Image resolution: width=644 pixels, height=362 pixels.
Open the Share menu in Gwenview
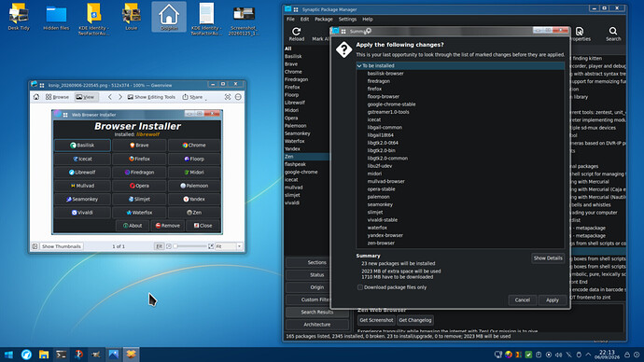pos(192,97)
